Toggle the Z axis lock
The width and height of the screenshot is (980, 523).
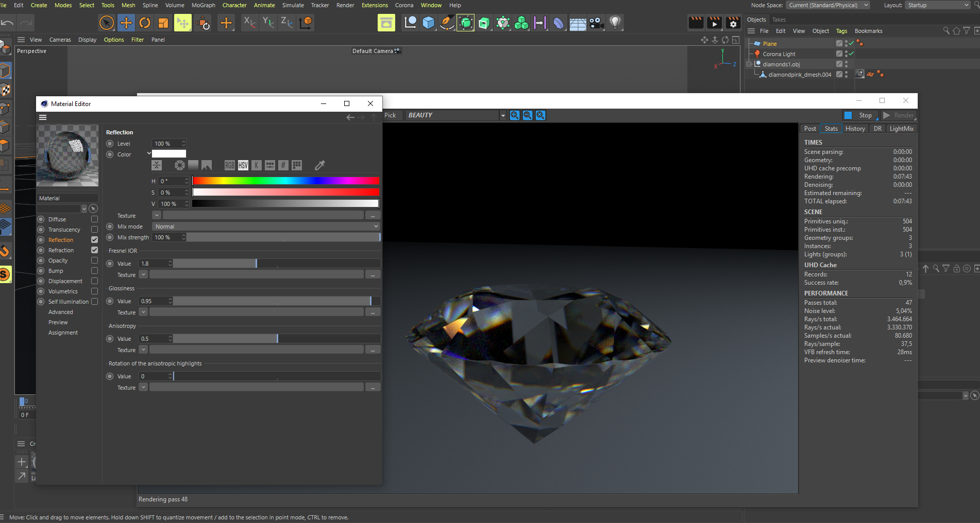(286, 23)
